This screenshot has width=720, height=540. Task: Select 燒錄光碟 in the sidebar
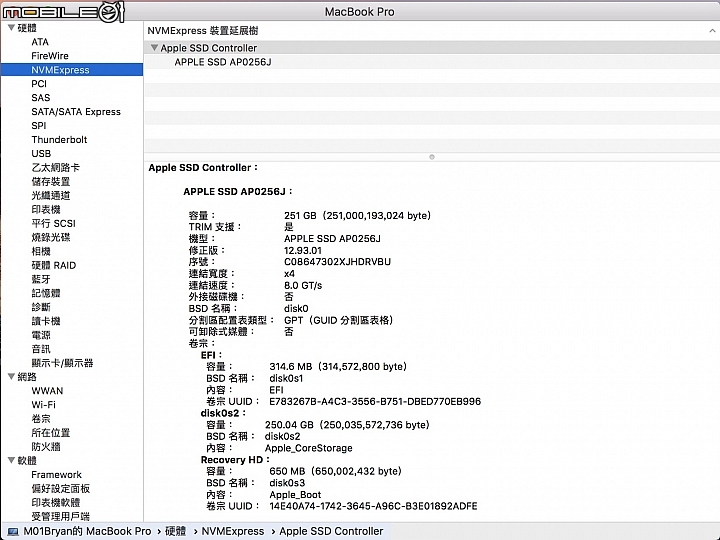coord(51,237)
